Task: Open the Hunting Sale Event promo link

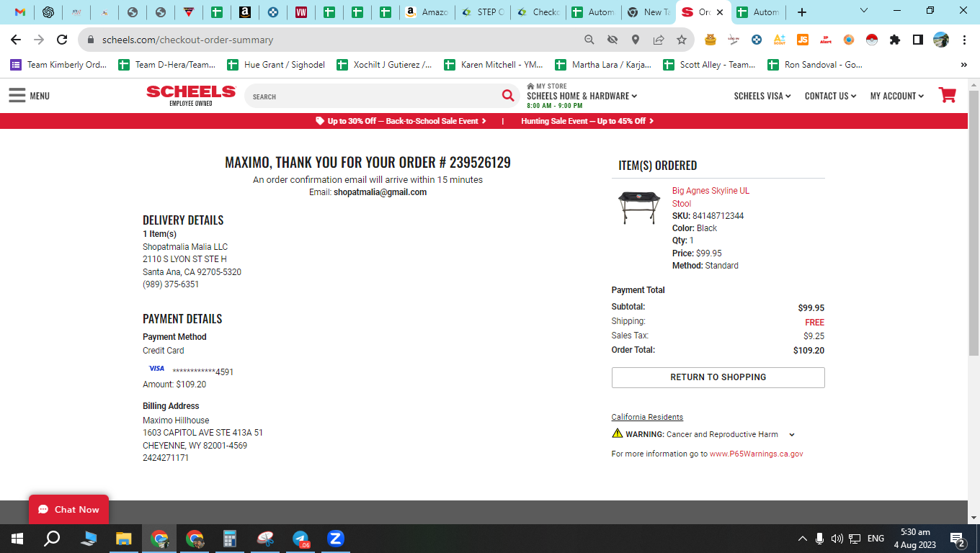Action: pos(587,121)
